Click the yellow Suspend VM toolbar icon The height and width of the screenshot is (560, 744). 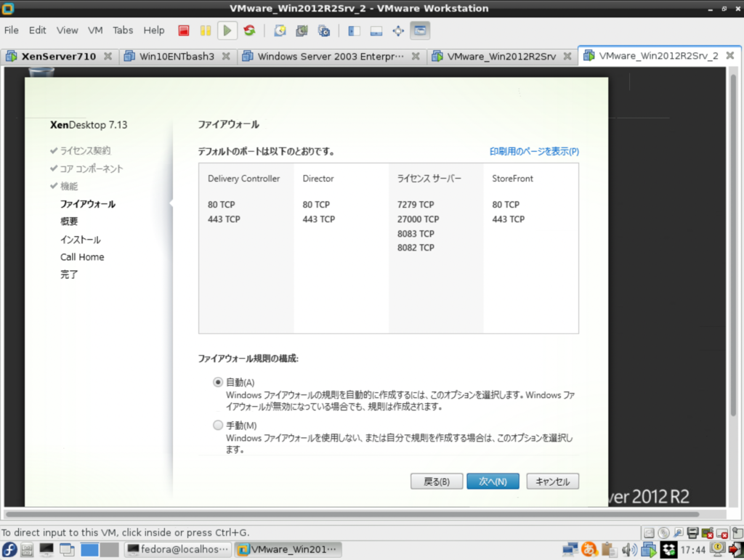coord(206,31)
